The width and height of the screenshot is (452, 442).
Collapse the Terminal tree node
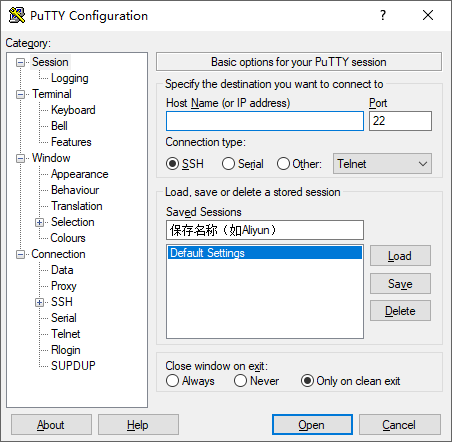click(21, 94)
